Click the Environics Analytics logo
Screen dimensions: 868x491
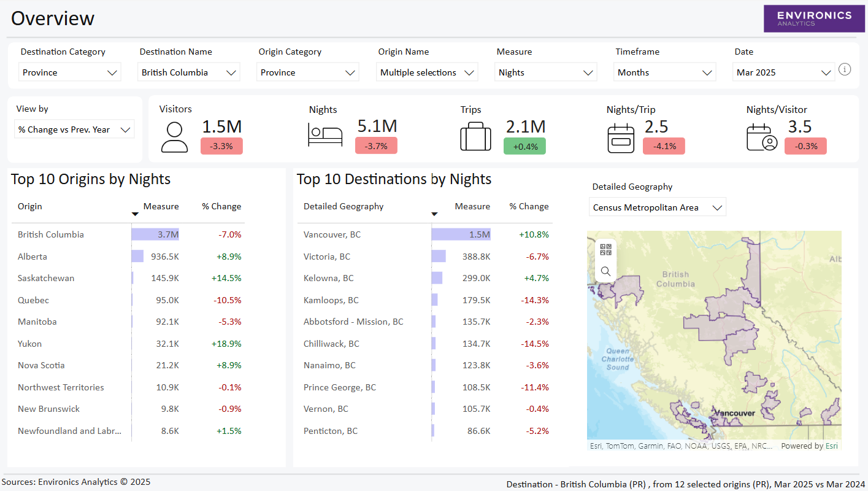[x=814, y=18]
